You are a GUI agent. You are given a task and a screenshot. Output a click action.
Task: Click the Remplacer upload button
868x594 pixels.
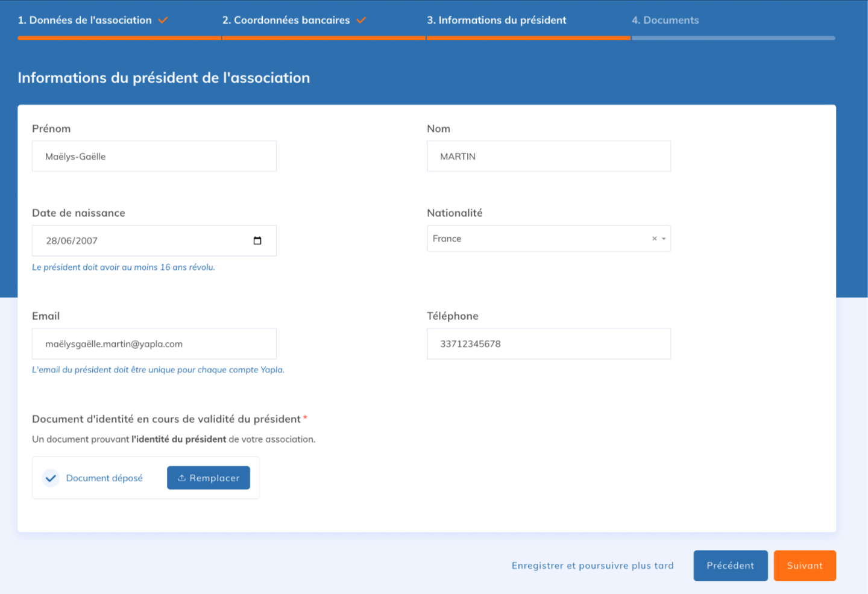[208, 478]
